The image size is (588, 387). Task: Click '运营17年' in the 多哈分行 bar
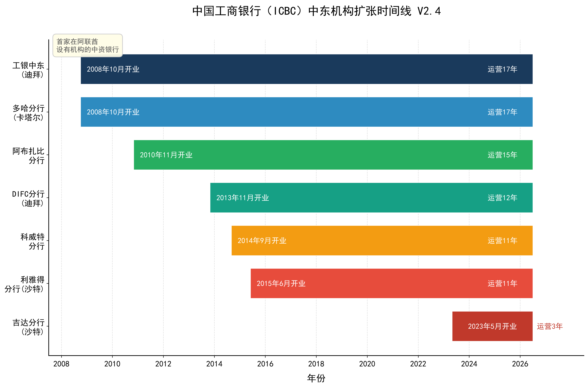(x=503, y=112)
